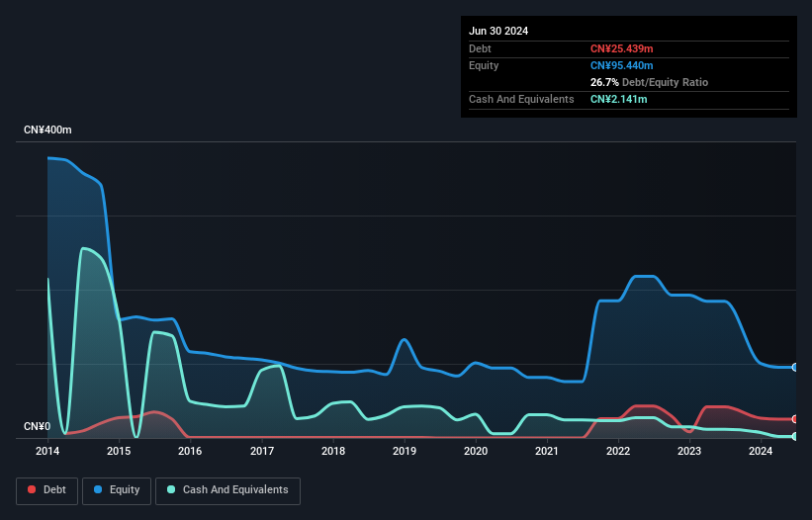Select the 2014 x-axis label

47,451
